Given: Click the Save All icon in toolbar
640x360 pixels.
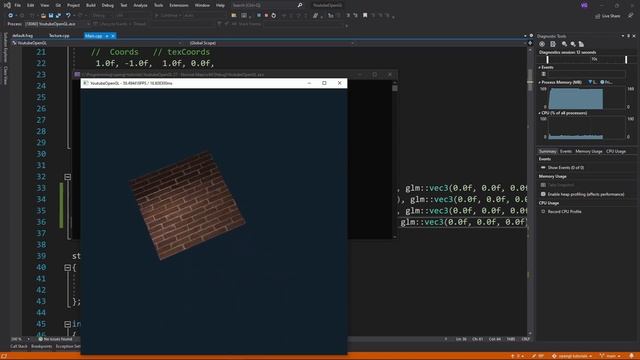Looking at the screenshot, I should tap(58, 16).
